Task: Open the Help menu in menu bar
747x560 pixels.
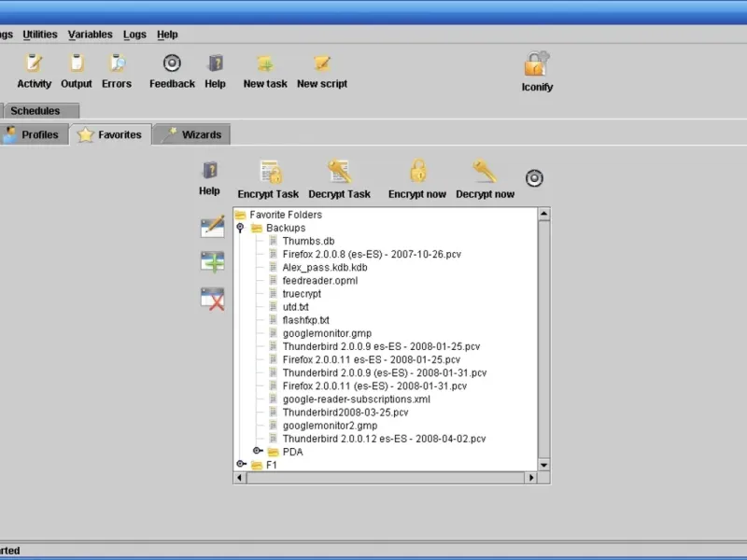Action: pyautogui.click(x=167, y=35)
